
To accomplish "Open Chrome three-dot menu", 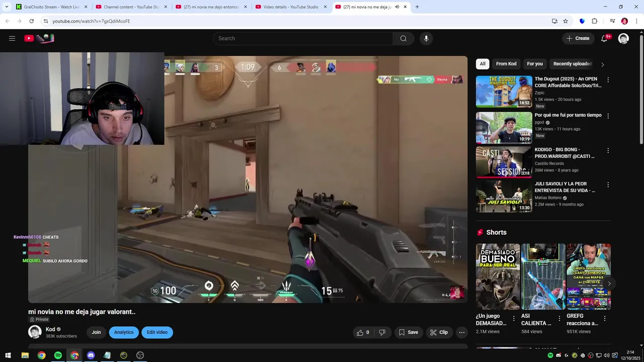I will [636, 21].
